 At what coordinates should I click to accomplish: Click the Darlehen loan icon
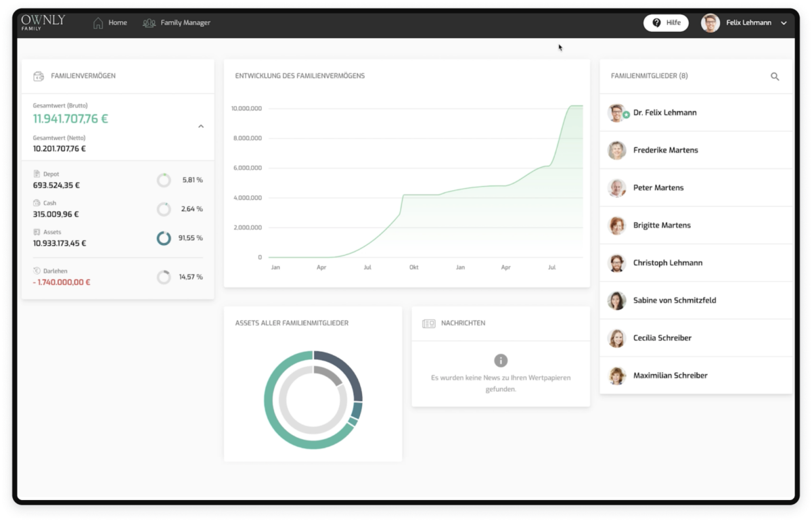[x=37, y=271]
